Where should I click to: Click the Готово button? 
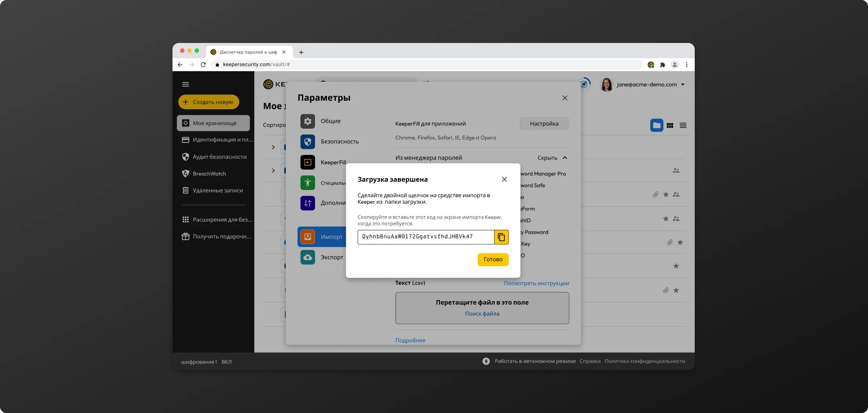point(493,260)
